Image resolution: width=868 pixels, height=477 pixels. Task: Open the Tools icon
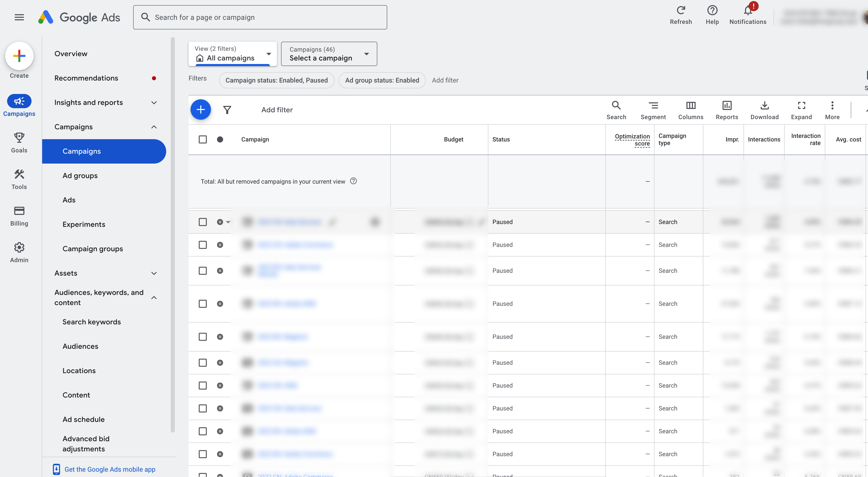coord(19,174)
